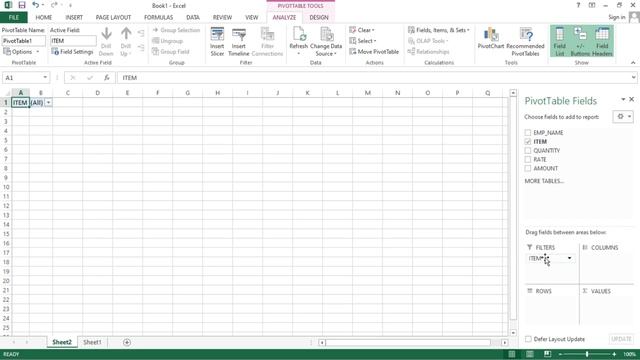
Task: Switch to the FORMULAS tab
Action: click(x=158, y=18)
